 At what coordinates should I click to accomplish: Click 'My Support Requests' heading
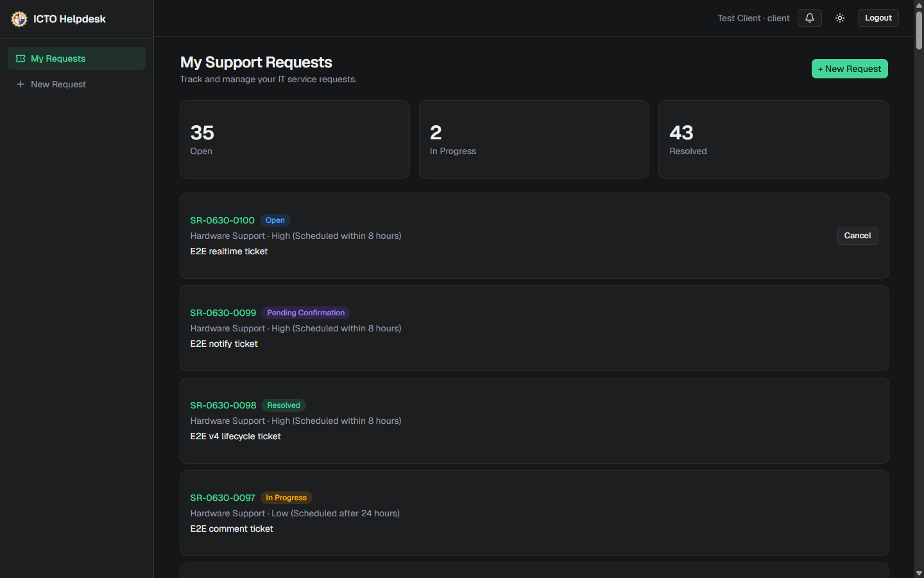pos(256,62)
